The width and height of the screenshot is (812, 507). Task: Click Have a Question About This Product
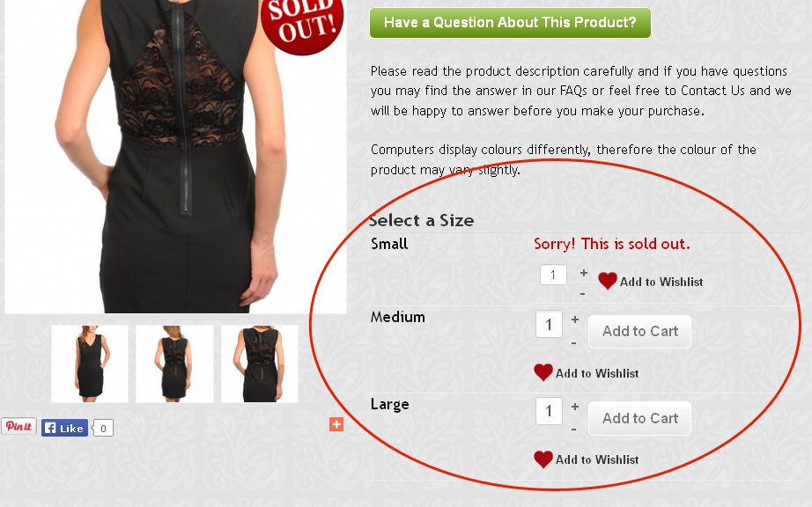coord(510,23)
